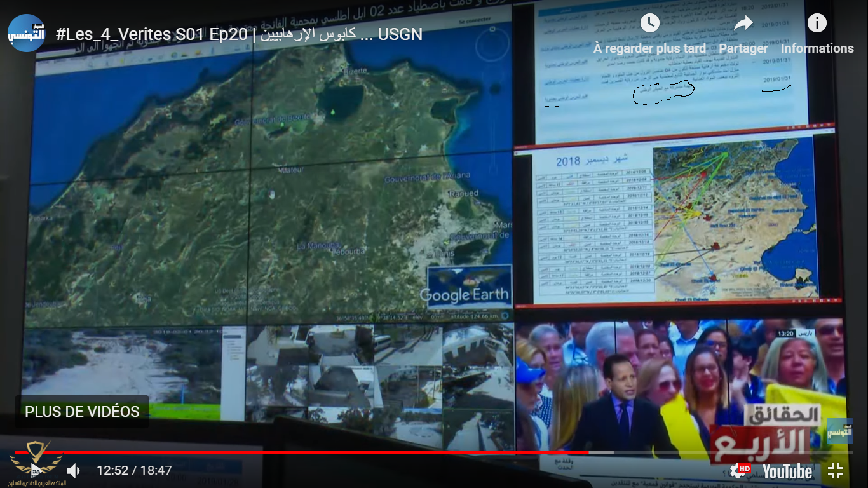
Task: Click the 'Informations' text label
Action: point(817,48)
